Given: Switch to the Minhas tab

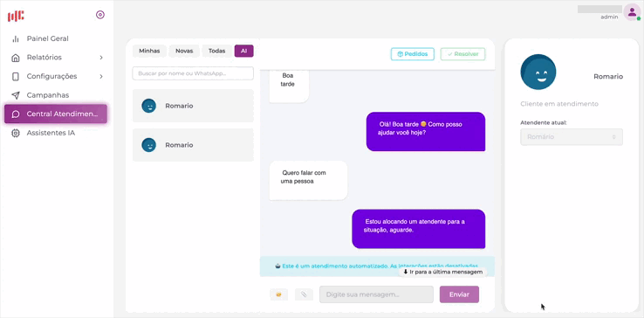Looking at the screenshot, I should tap(149, 51).
